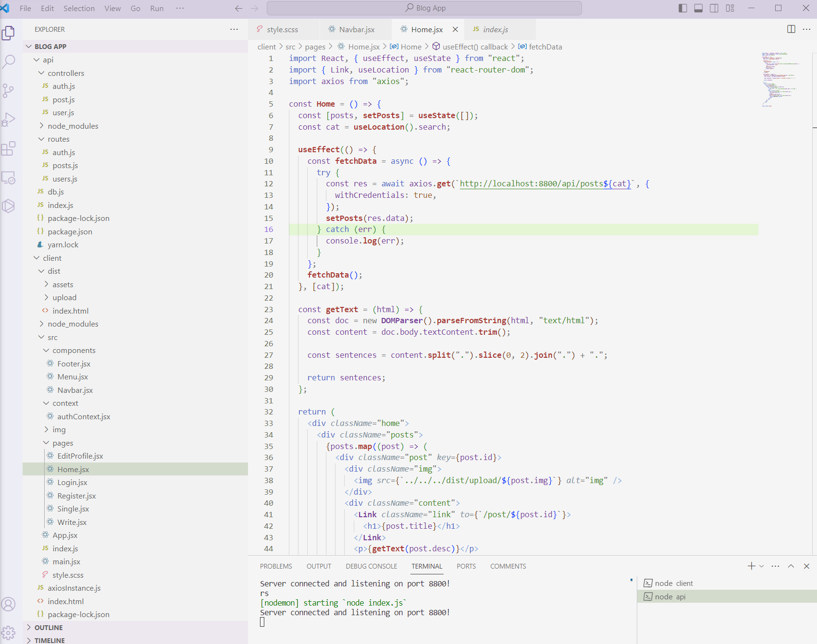Open Remote Explorer view

[x=9, y=177]
